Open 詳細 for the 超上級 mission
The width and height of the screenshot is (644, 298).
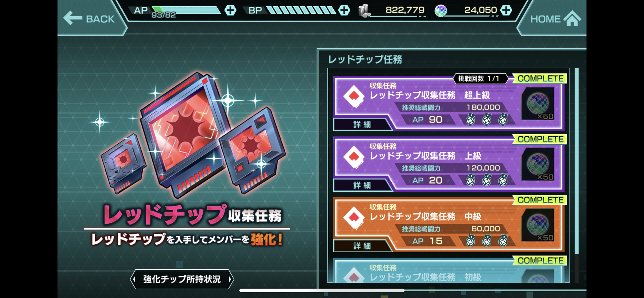(x=362, y=125)
